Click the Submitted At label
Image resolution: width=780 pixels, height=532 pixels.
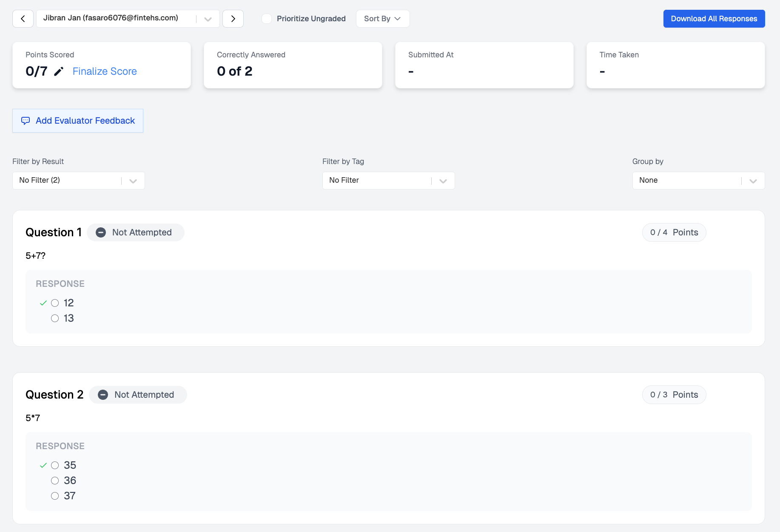click(431, 55)
